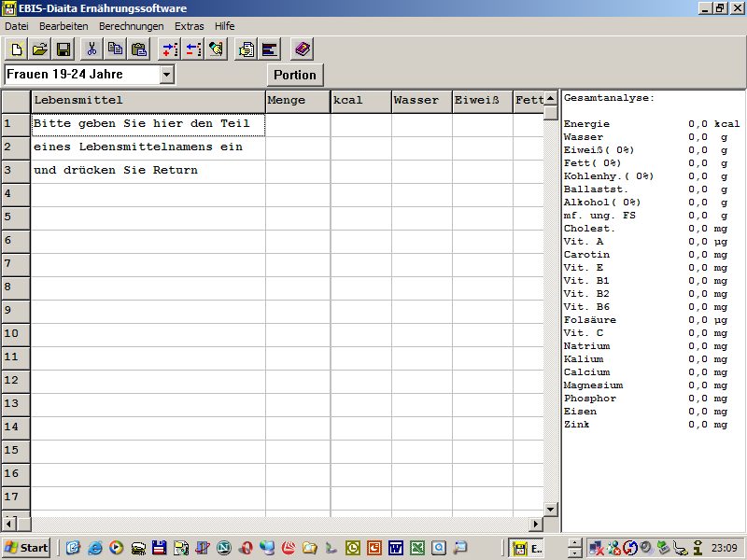Click the horizontal scrollbar right arrow
Screen dimensions: 747x560
pos(536,525)
